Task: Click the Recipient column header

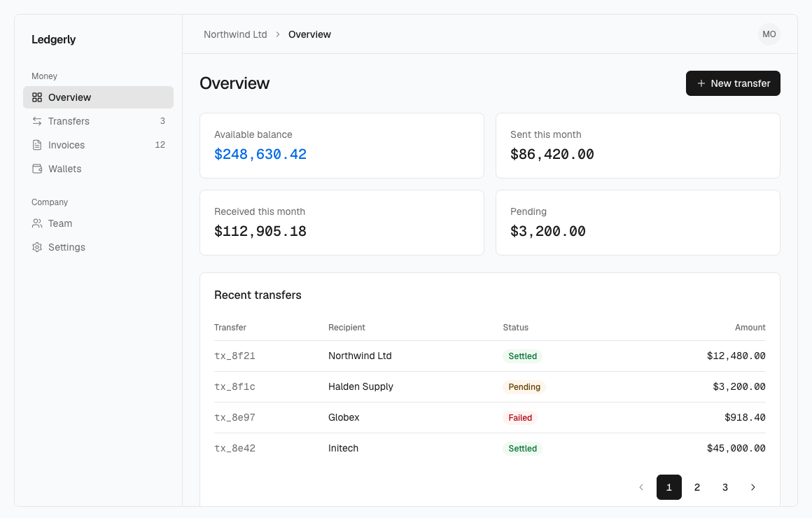Action: coord(346,328)
